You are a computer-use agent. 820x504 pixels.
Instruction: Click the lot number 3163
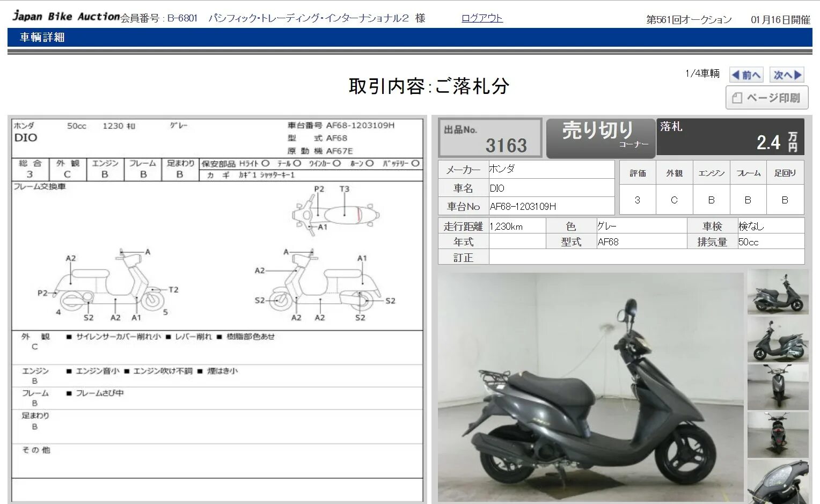click(x=506, y=145)
